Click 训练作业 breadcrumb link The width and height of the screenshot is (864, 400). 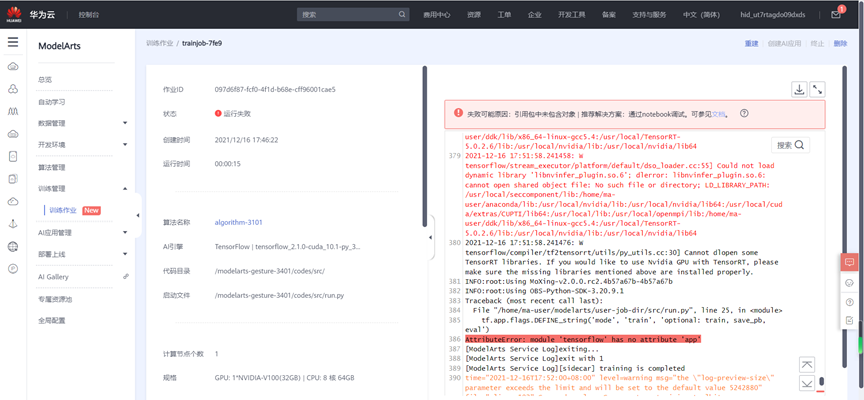[159, 43]
